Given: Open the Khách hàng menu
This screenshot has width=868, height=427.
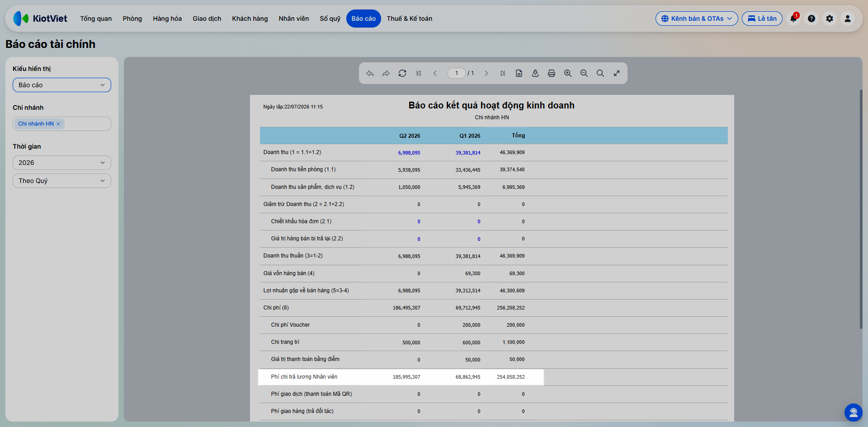Looking at the screenshot, I should coord(250,19).
